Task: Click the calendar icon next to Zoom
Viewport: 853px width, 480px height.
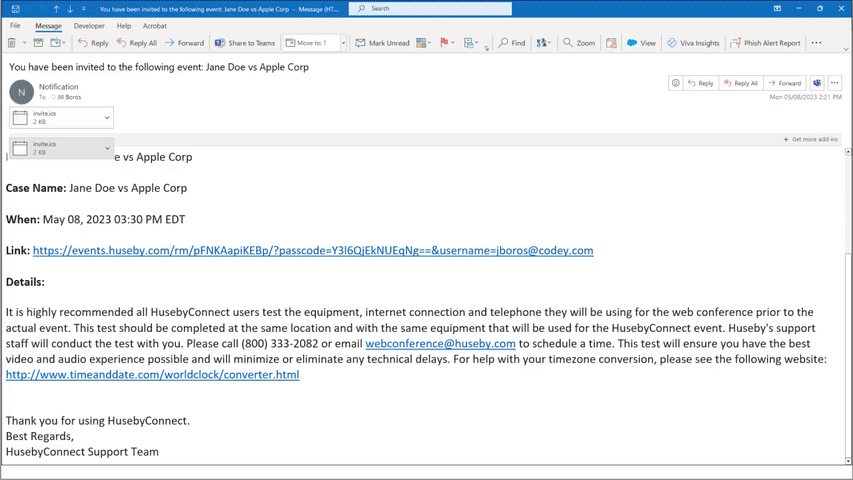Action: [x=611, y=42]
